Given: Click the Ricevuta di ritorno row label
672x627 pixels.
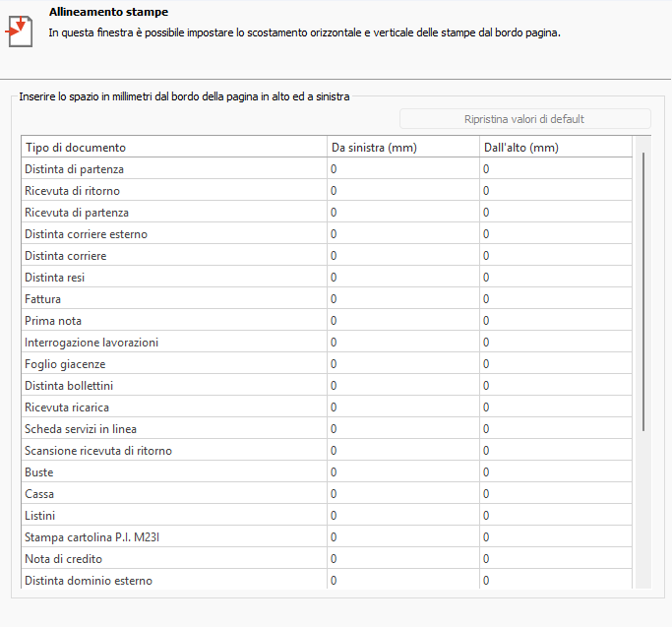Looking at the screenshot, I should pos(73,191).
